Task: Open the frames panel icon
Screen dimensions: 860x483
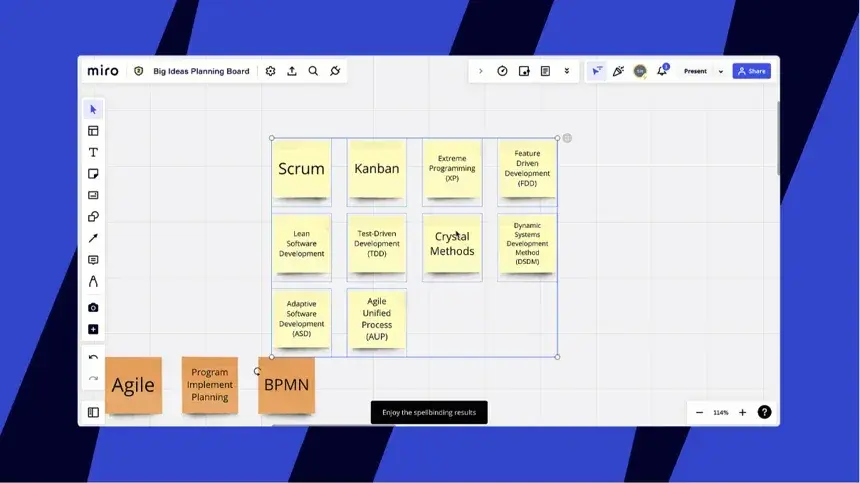Action: tap(93, 412)
